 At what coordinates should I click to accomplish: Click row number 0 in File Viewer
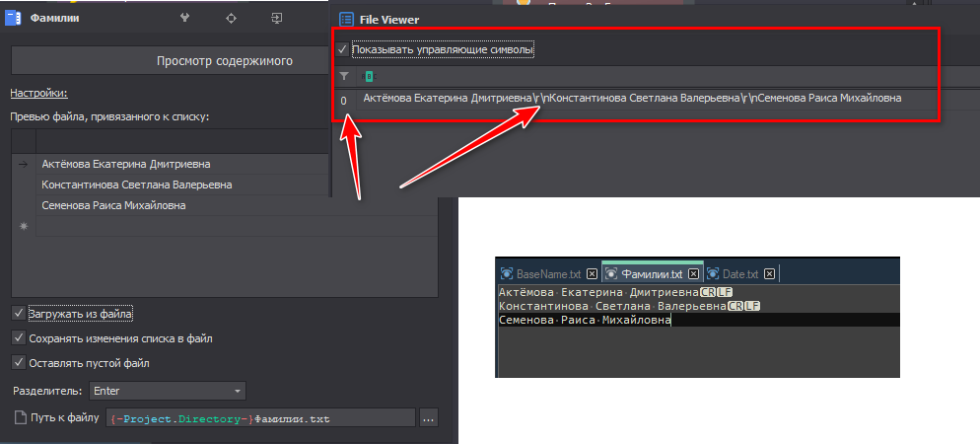[x=343, y=100]
